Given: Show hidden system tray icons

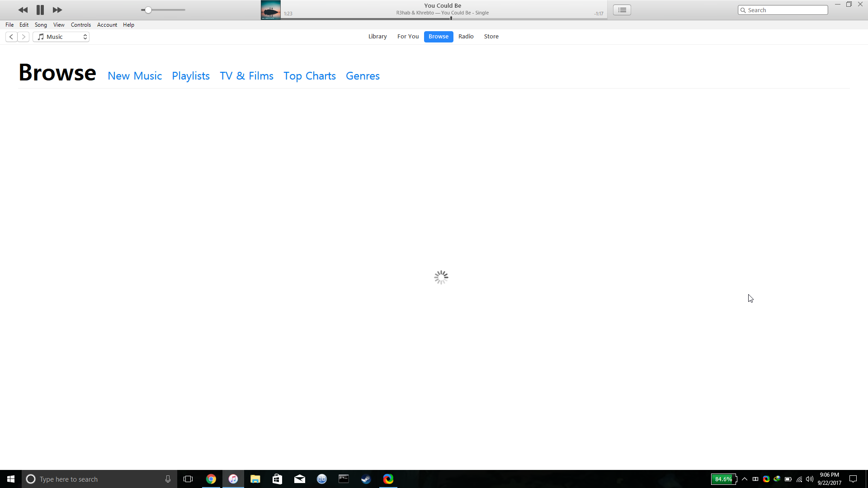Looking at the screenshot, I should (745, 479).
